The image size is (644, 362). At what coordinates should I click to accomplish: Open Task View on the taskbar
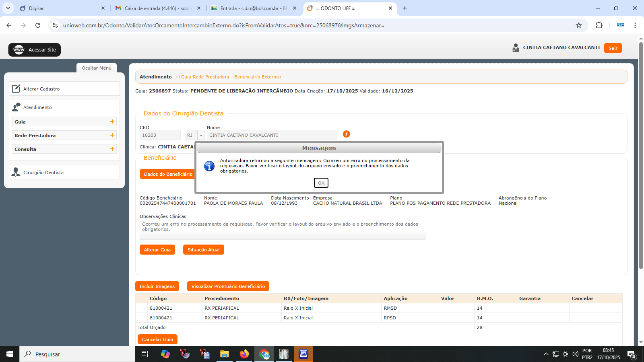(145, 354)
